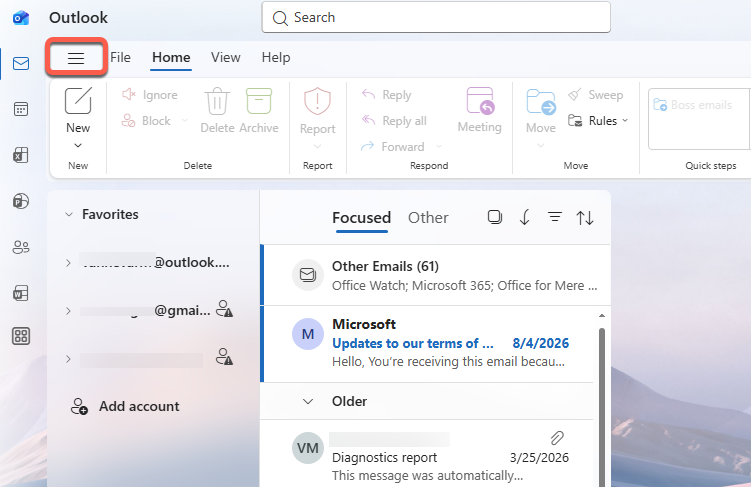The width and height of the screenshot is (751, 487).
Task: Open the Help ribbon tab
Action: (x=276, y=57)
